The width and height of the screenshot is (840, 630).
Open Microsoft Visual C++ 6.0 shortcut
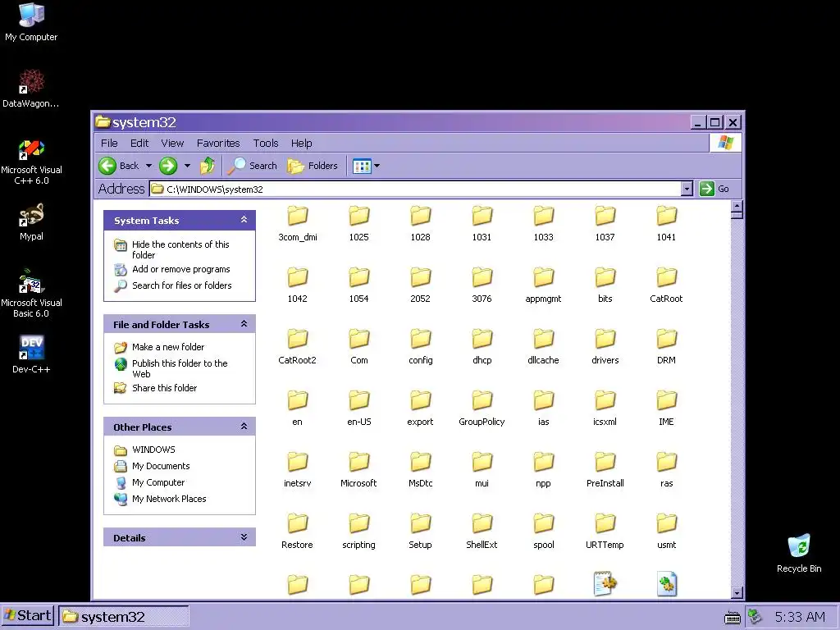pos(31,162)
